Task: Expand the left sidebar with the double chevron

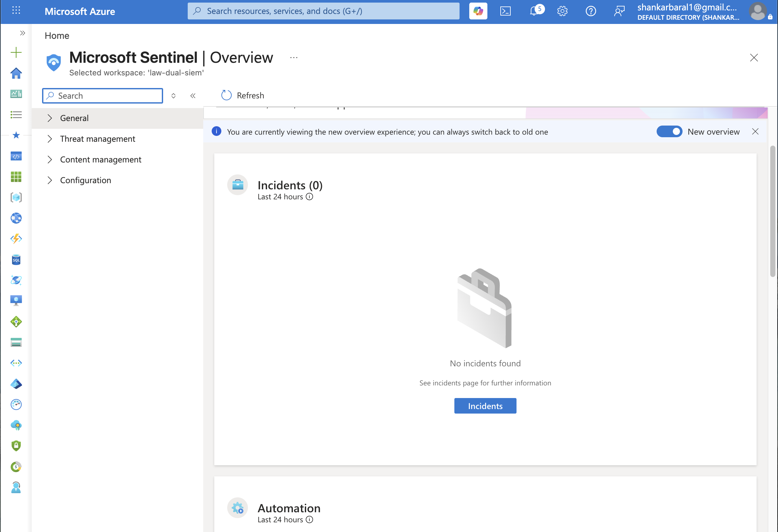Action: pyautogui.click(x=22, y=33)
